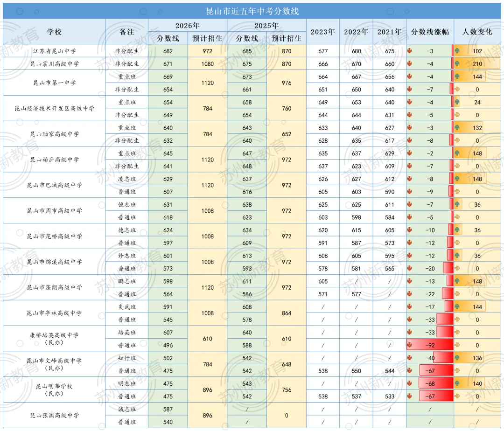Click the school name 昆山陆家高级中学
This screenshot has width=504, height=431.
point(54,134)
